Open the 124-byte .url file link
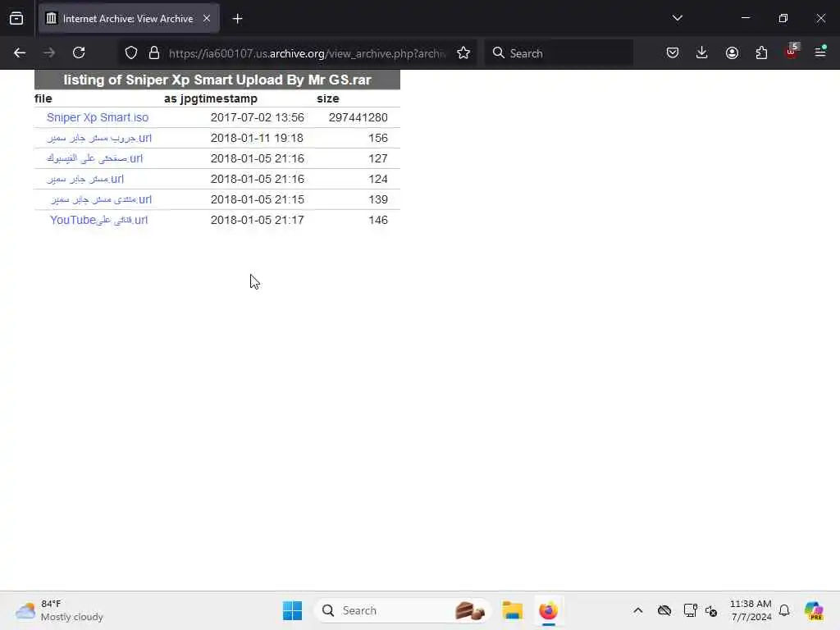Viewport: 840px width, 630px height. pos(85,179)
